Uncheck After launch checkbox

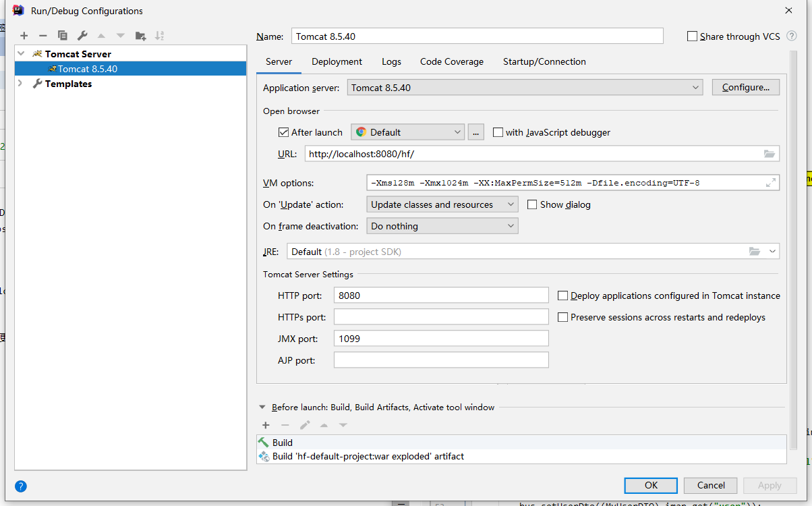283,132
